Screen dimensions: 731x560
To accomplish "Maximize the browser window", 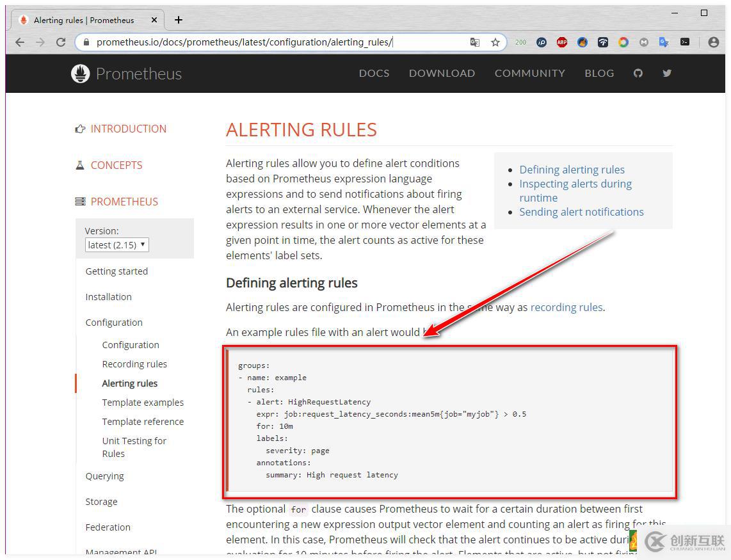I will point(704,13).
